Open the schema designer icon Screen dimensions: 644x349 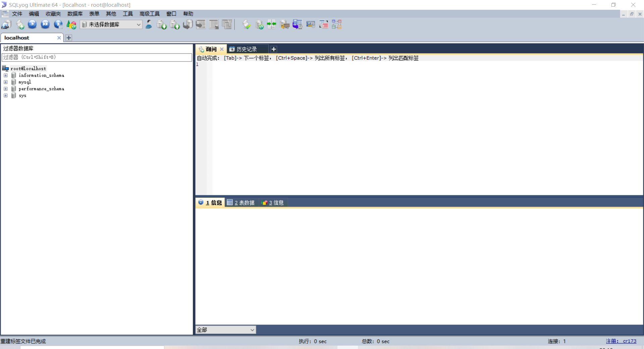[337, 24]
